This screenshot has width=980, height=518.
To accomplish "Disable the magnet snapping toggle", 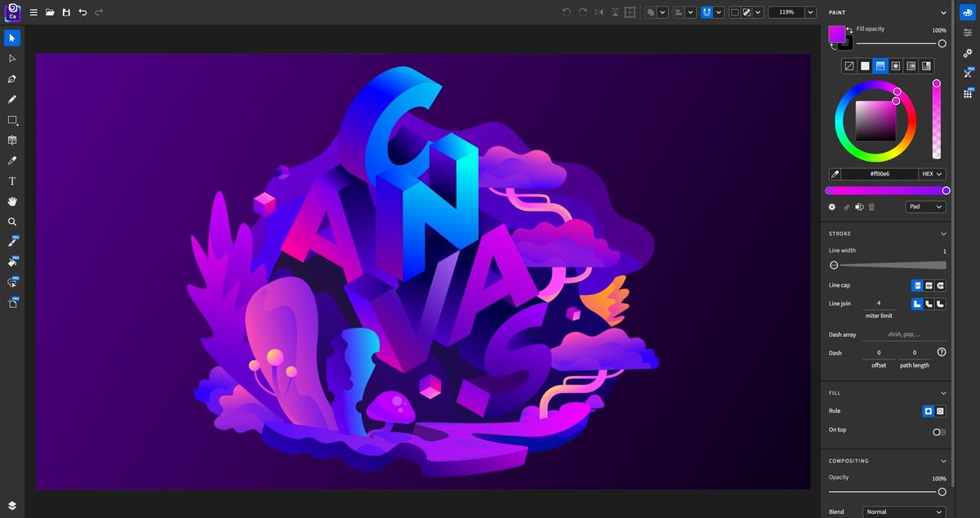I will pos(705,12).
